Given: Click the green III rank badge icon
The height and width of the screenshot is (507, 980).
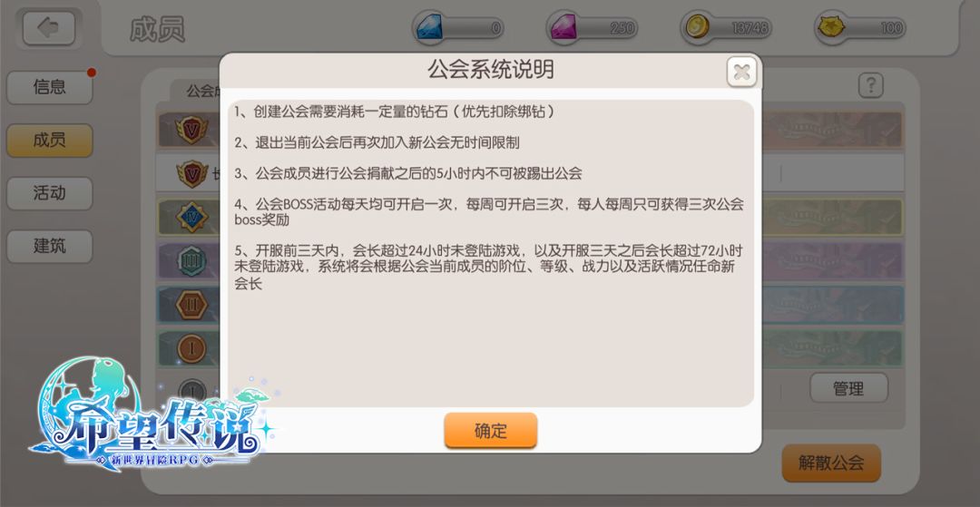Looking at the screenshot, I should (x=191, y=261).
